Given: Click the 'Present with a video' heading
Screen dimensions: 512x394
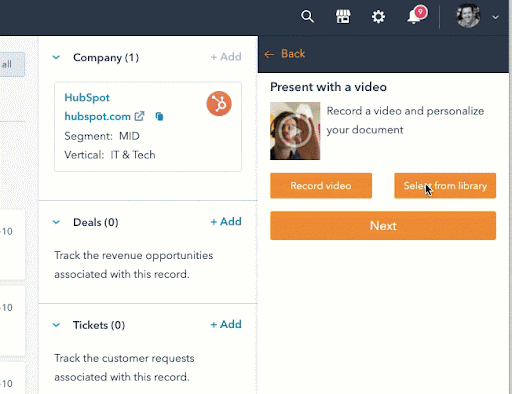Looking at the screenshot, I should click(x=328, y=87).
